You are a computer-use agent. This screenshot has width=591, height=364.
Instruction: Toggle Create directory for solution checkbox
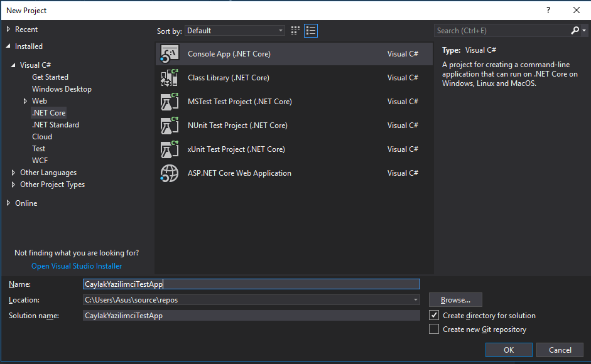434,315
